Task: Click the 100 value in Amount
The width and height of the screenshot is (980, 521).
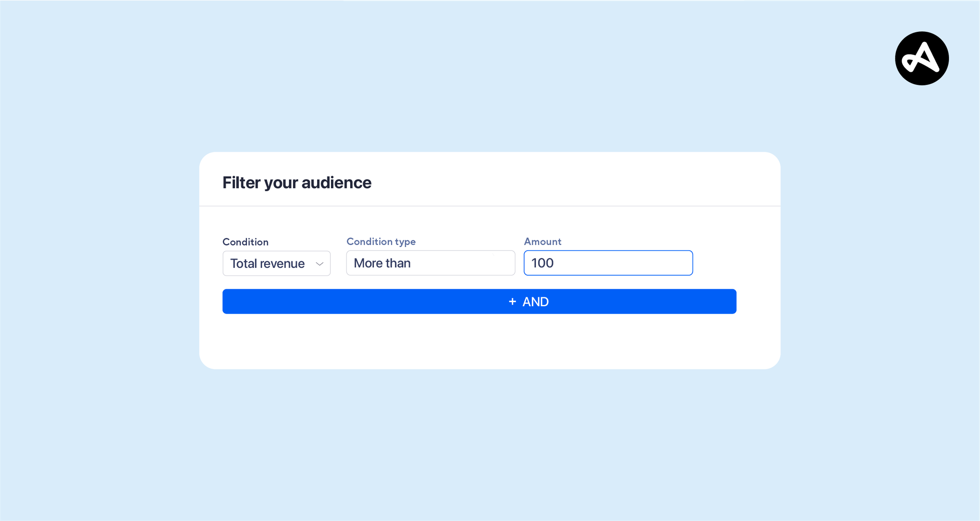Action: (542, 263)
